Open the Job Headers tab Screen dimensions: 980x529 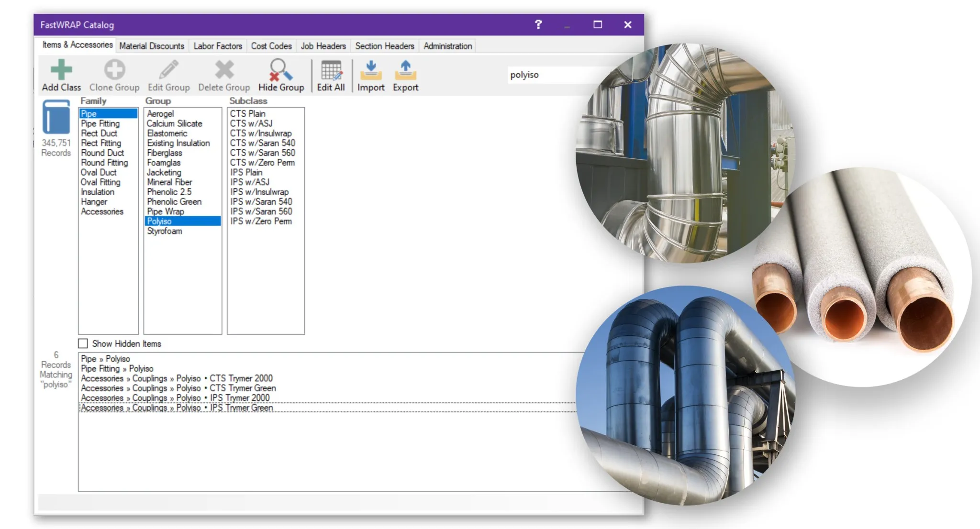[x=323, y=46]
